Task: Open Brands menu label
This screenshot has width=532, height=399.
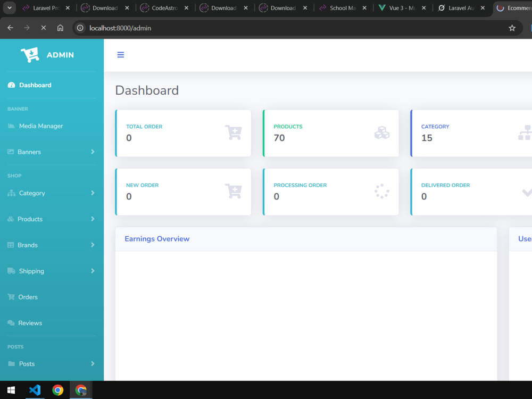Action: tap(28, 245)
